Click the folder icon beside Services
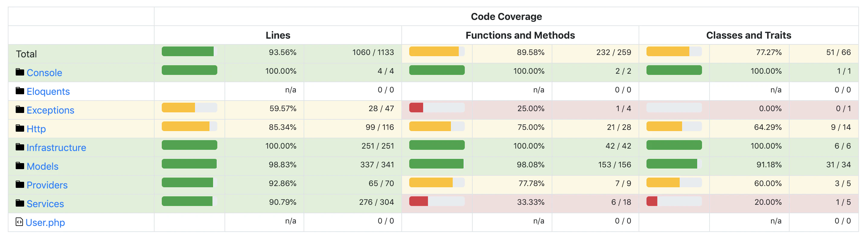This screenshot has width=868, height=238. pyautogui.click(x=20, y=203)
